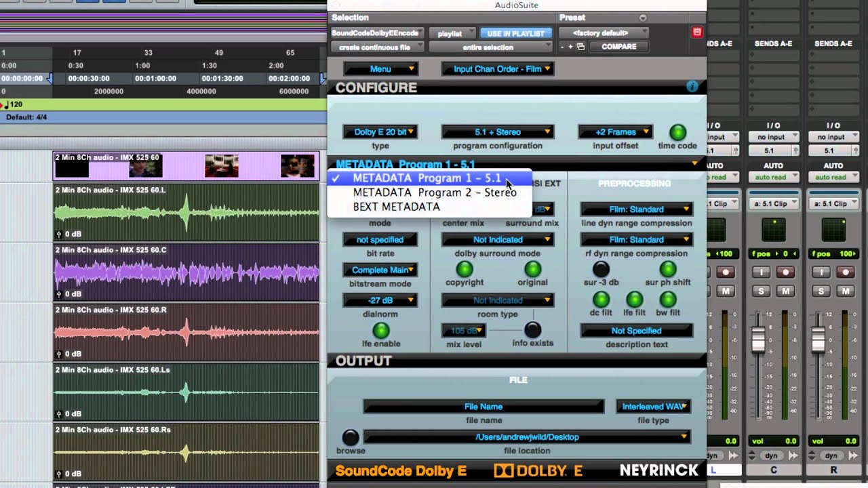Open the plug-in Menu dropdown

coord(380,69)
